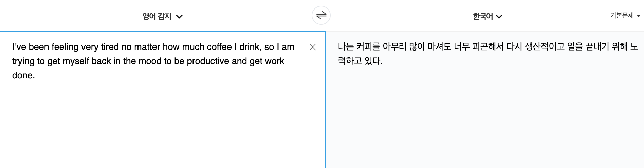Clear the English input text
This screenshot has width=644, height=168.
coord(313,47)
